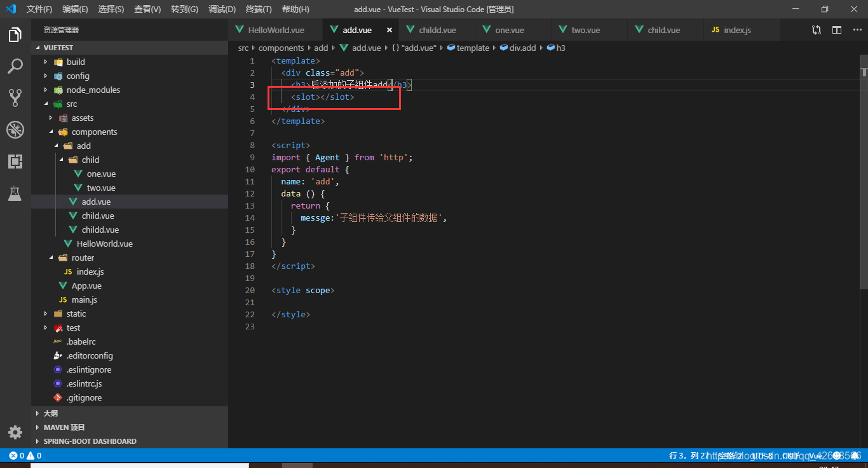The width and height of the screenshot is (868, 468).
Task: Collapse the src folder
Action: (130, 104)
